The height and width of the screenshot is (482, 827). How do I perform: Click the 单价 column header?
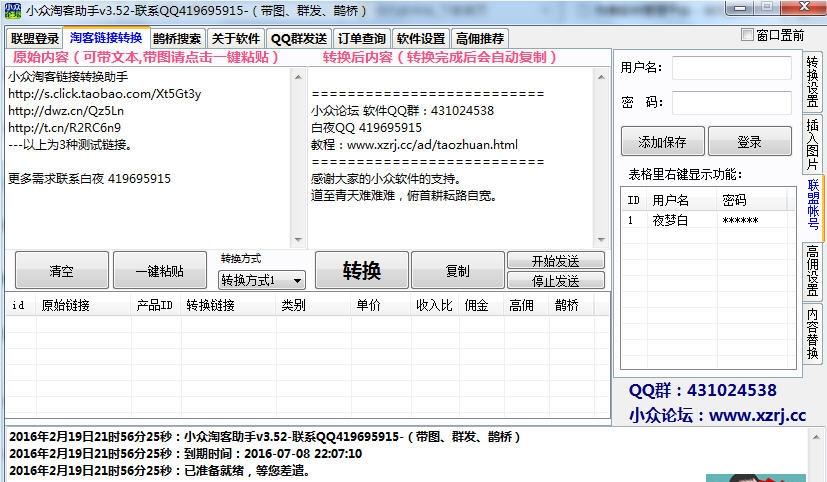381,305
